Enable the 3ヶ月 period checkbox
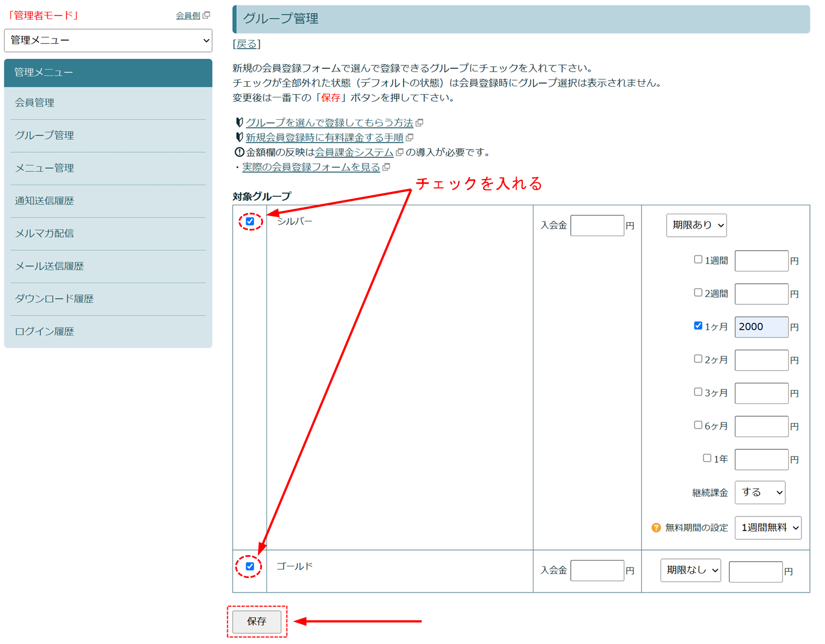 coord(698,392)
